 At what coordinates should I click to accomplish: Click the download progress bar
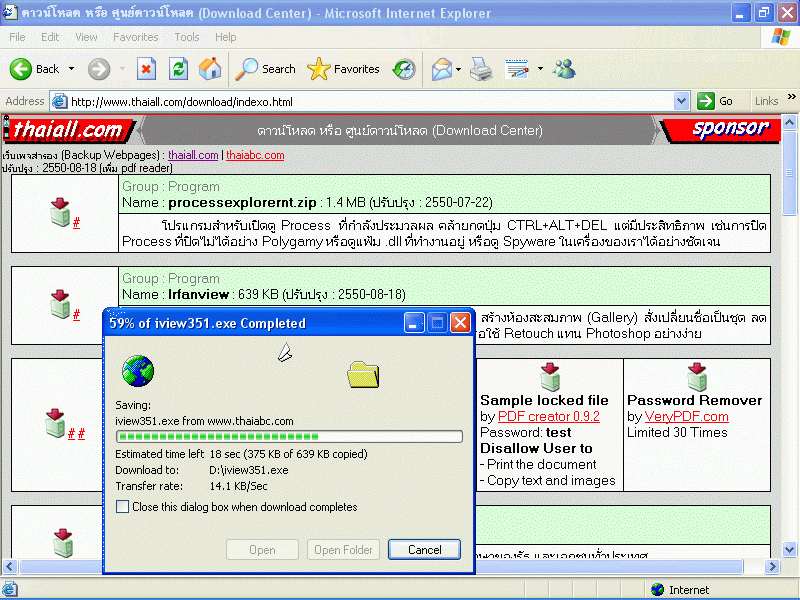[x=289, y=436]
